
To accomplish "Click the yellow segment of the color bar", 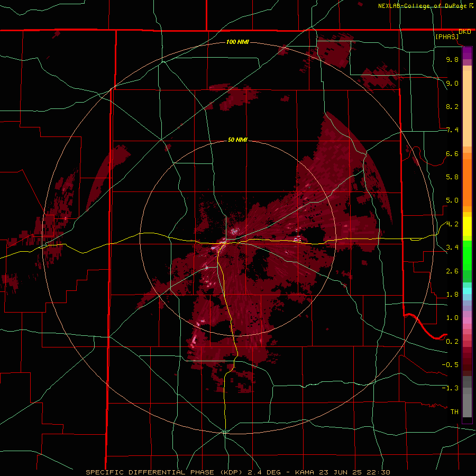I will tap(467, 226).
